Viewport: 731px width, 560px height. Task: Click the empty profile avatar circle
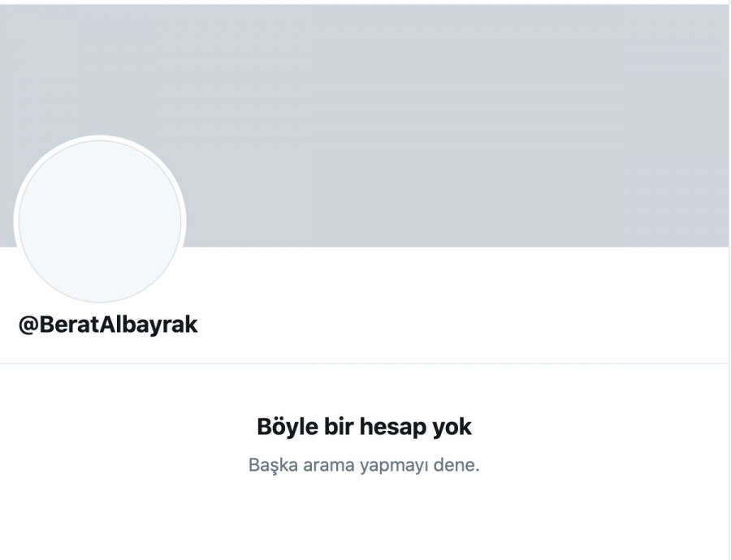100,221
